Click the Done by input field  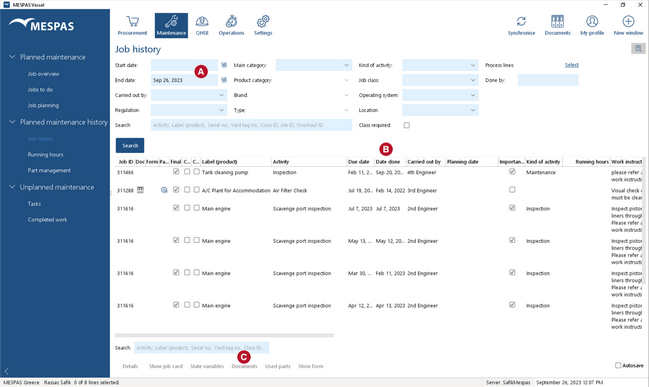(548, 80)
